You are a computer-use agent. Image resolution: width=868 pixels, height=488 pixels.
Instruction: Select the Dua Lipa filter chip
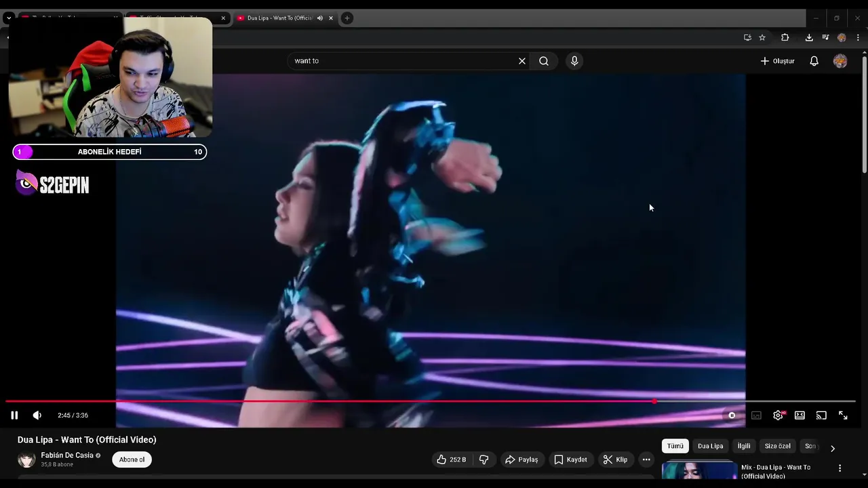[711, 446]
